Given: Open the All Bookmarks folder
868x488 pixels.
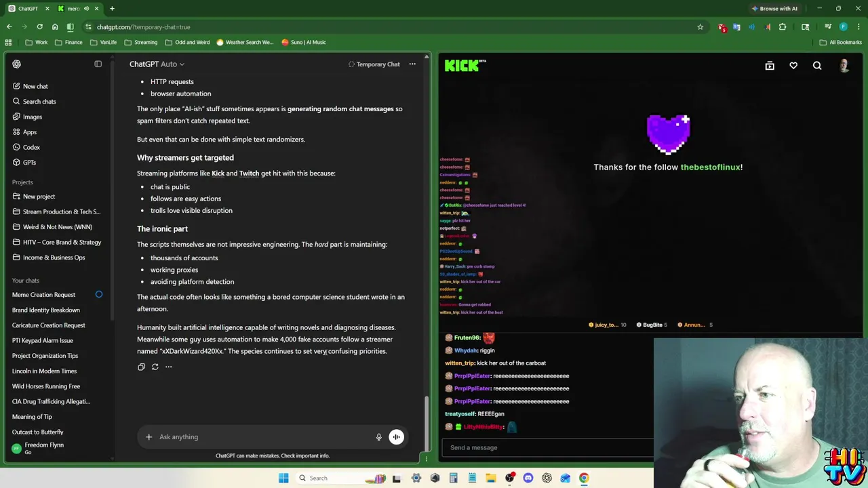Looking at the screenshot, I should point(840,42).
